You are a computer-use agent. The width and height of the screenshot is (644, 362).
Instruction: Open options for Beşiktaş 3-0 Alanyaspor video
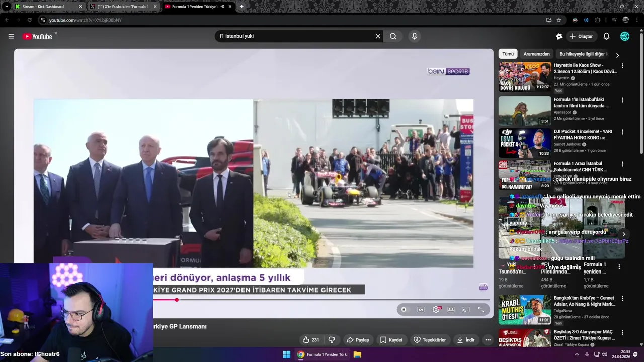[622, 333]
